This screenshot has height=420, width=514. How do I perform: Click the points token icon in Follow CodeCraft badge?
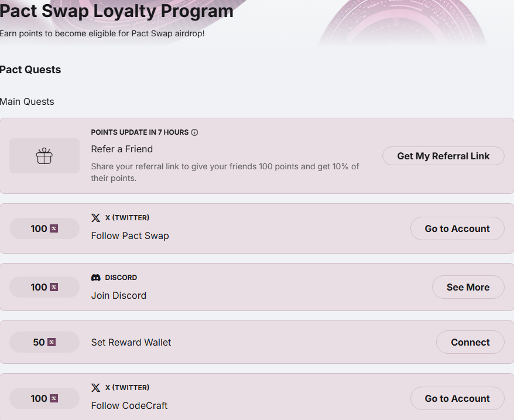(54, 398)
